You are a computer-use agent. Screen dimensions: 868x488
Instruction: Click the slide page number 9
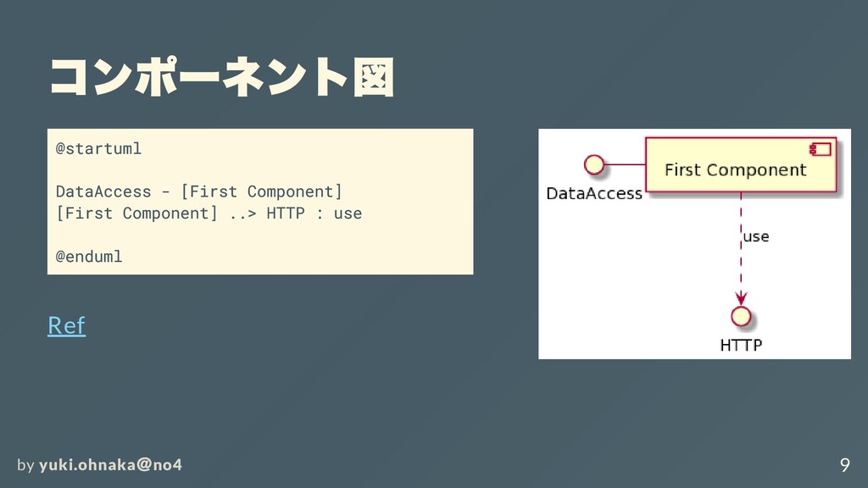[843, 464]
